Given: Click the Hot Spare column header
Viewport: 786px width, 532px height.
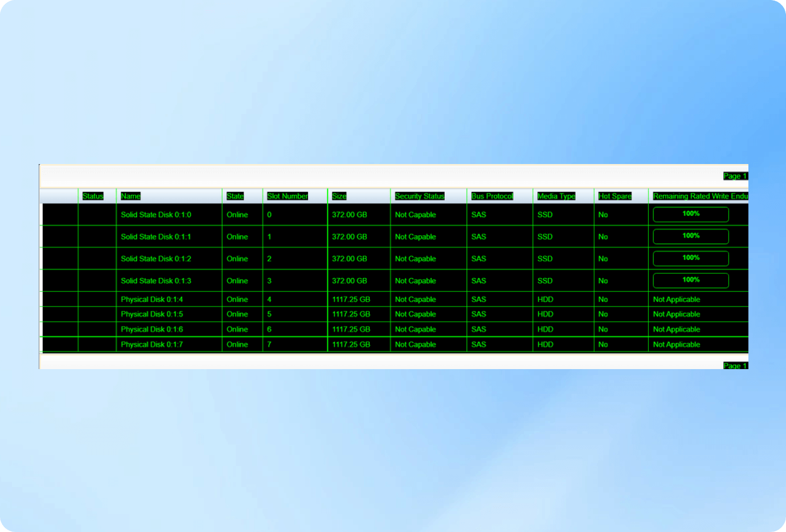Looking at the screenshot, I should pyautogui.click(x=615, y=196).
